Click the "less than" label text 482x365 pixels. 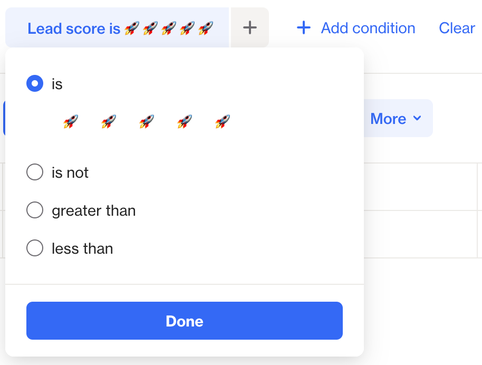[x=82, y=249]
